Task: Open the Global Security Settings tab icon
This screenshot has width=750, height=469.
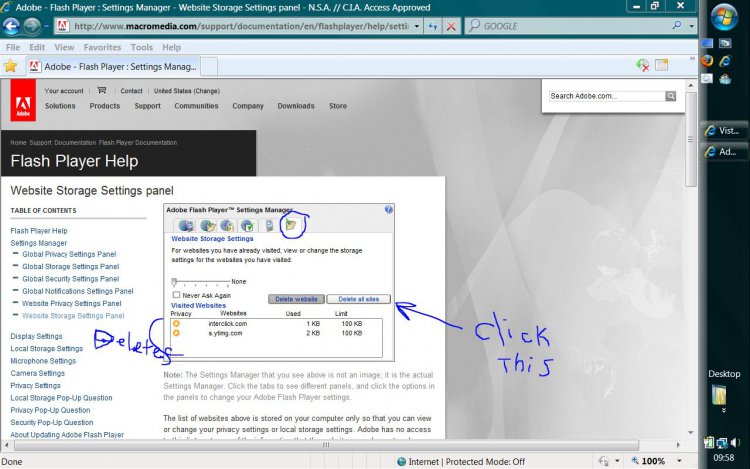Action: (x=227, y=225)
